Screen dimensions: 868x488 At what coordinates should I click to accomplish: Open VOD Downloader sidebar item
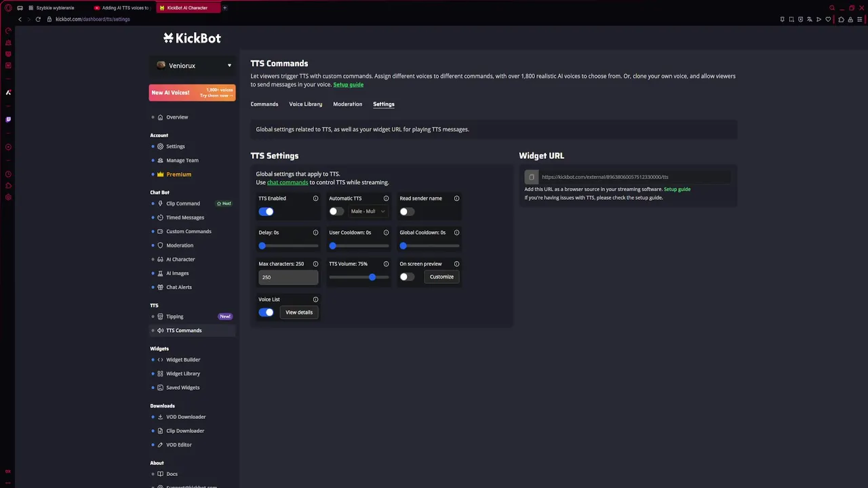(x=186, y=417)
